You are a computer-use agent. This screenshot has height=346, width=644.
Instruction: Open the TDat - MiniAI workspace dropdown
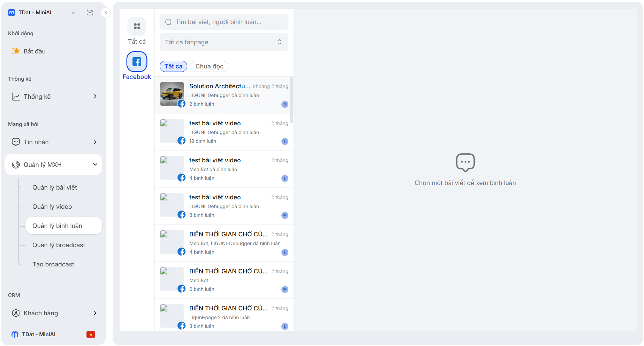(74, 13)
